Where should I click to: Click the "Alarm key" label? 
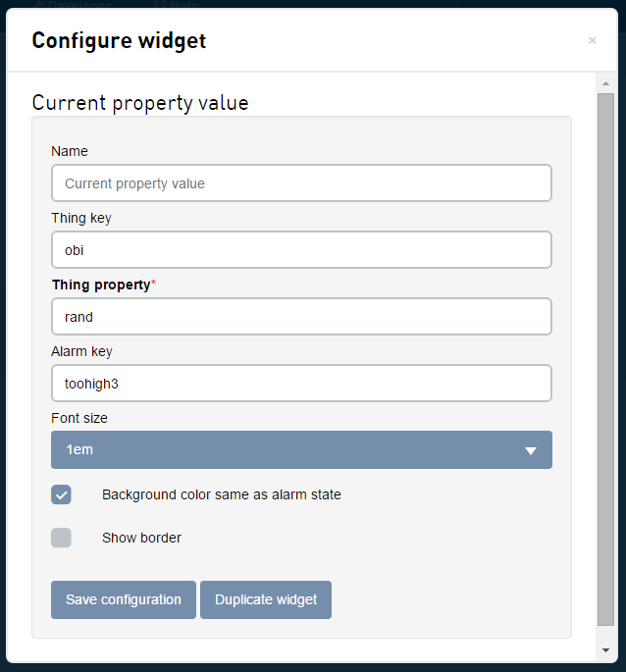coord(81,351)
